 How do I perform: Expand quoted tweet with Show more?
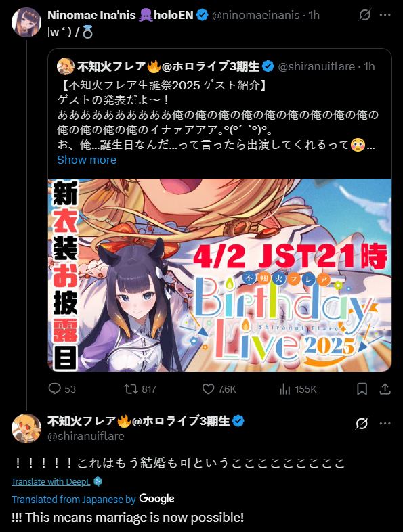coord(87,160)
